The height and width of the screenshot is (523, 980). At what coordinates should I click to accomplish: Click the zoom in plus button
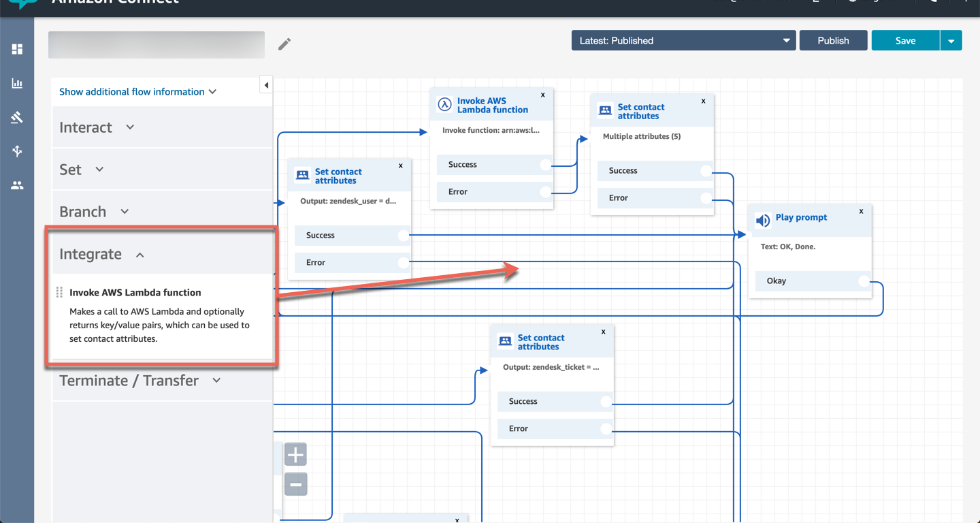(x=295, y=454)
